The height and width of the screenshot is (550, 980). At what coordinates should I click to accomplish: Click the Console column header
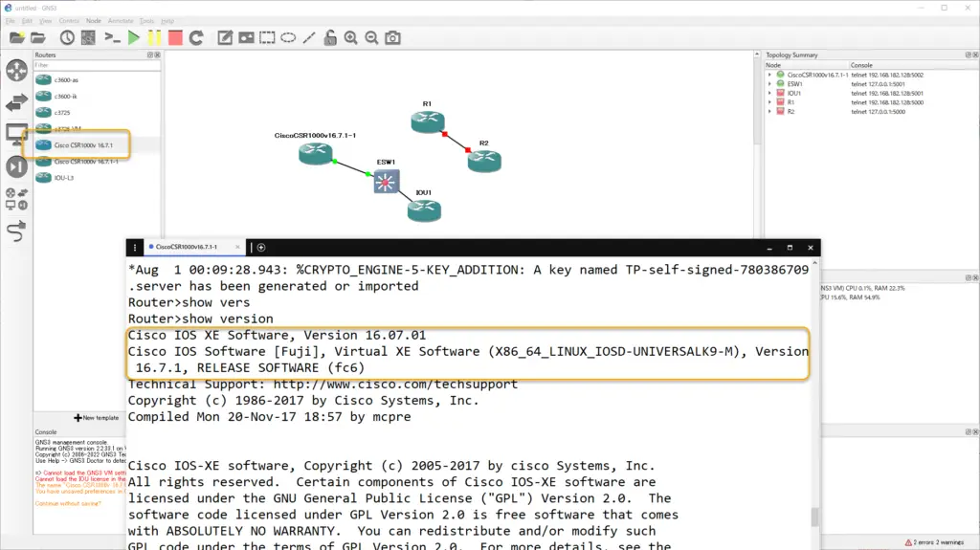coord(913,65)
